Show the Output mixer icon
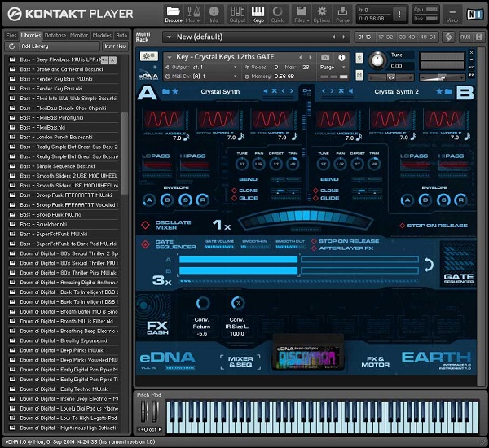 click(237, 14)
